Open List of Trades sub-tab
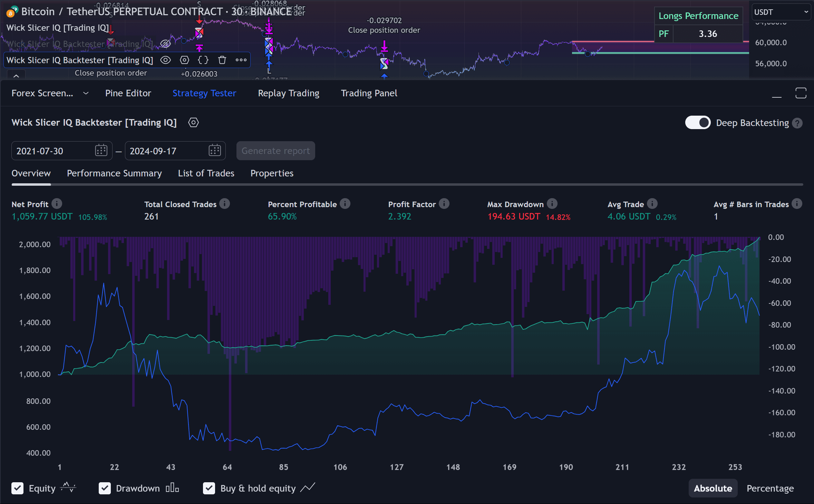814x504 pixels. [206, 173]
